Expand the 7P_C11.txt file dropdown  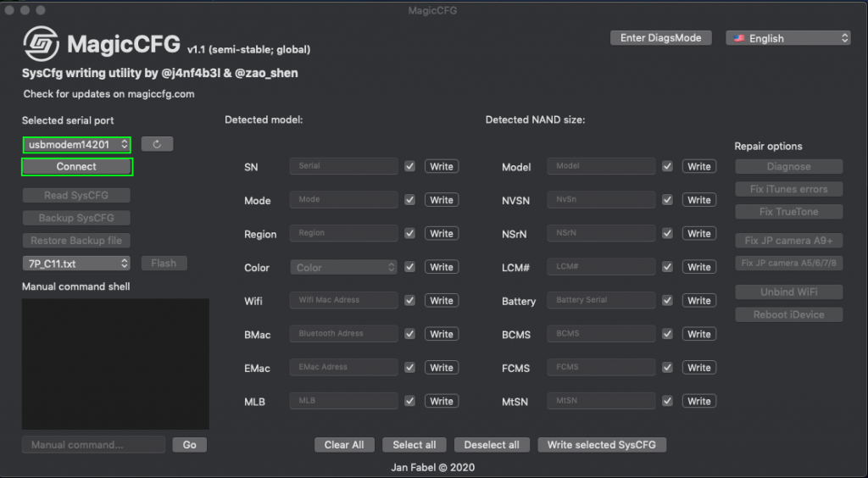pos(77,264)
